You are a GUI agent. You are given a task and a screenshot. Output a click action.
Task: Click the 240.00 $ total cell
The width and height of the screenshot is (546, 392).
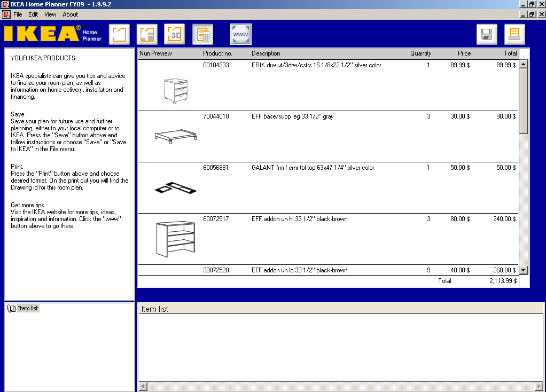click(504, 219)
